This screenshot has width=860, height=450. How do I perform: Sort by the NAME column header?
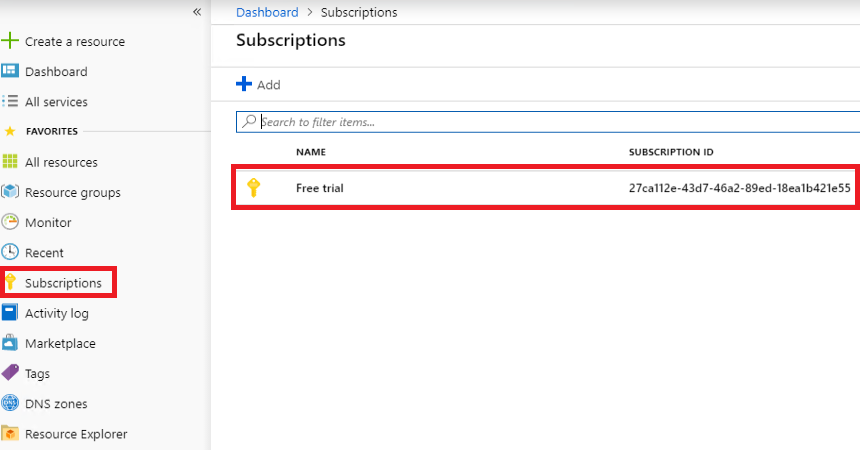click(x=311, y=152)
